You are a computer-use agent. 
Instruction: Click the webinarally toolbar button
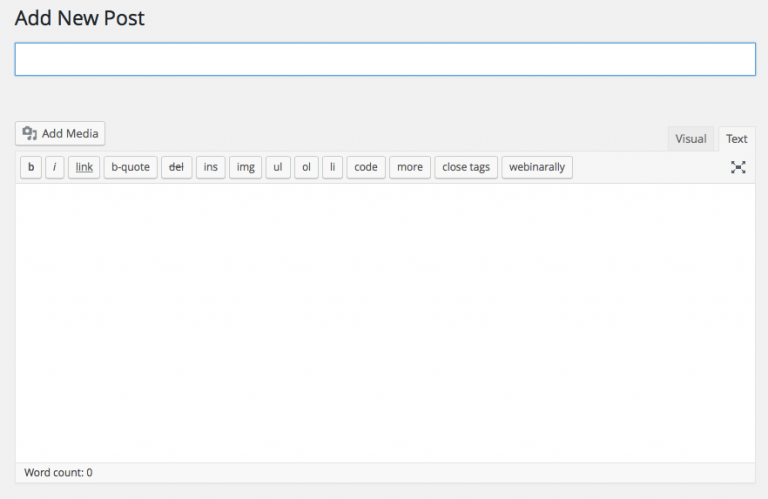pyautogui.click(x=537, y=167)
